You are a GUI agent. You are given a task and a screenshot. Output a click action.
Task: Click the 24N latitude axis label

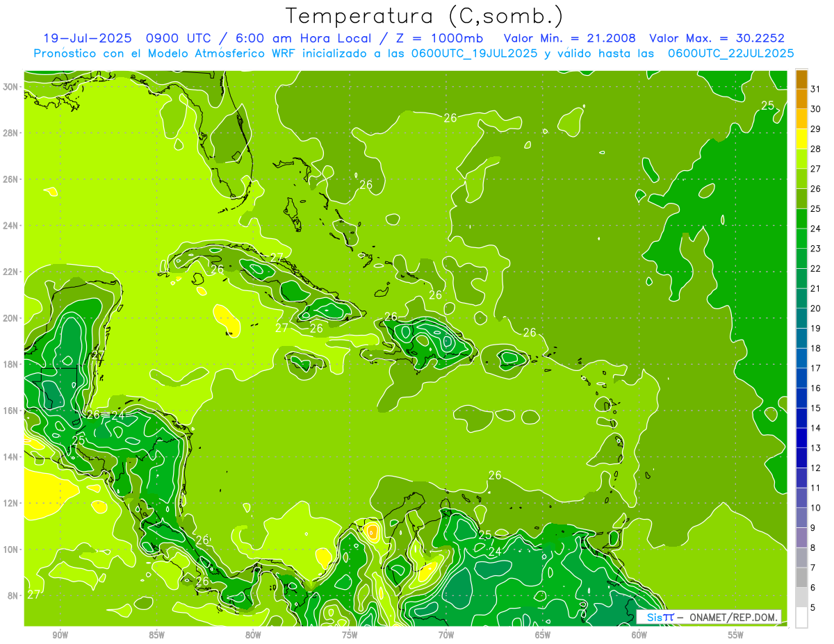11,225
